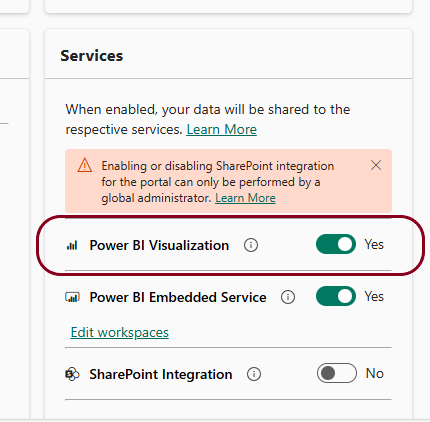Show info for SharePoint Integration
The width and height of the screenshot is (430, 422).
pos(254,374)
